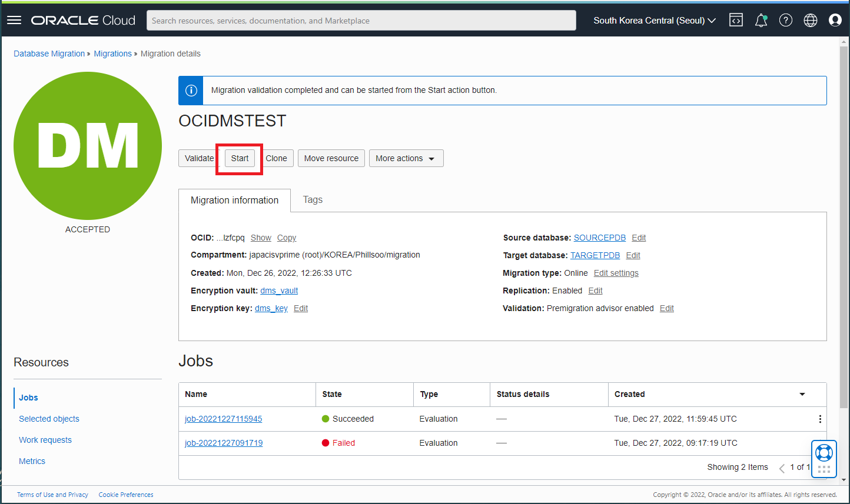
Task: Open the SOURCEPDB source database link
Action: coord(600,238)
